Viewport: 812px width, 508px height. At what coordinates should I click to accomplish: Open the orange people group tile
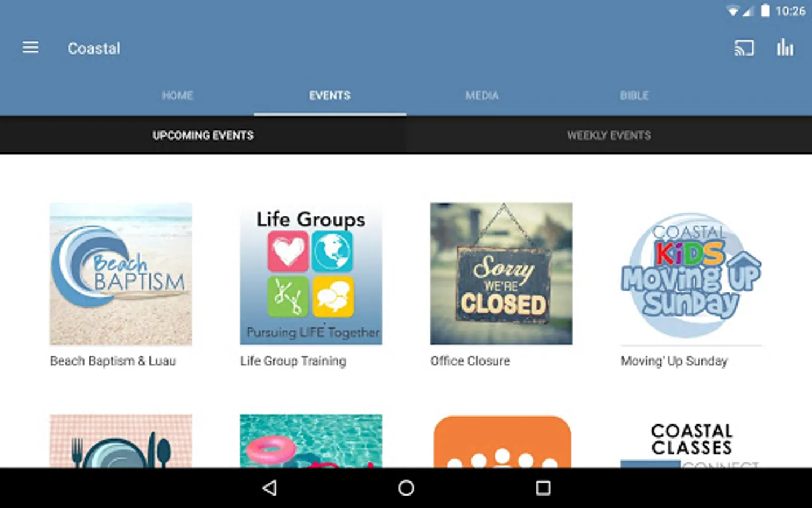pyautogui.click(x=501, y=441)
